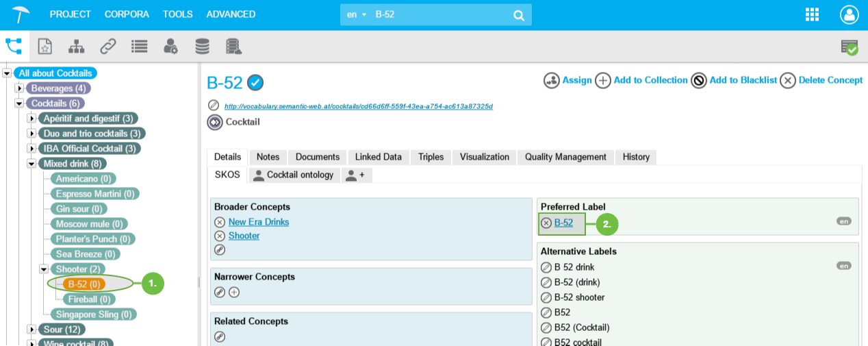This screenshot has height=346, width=868.
Task: Expand the Beverages tree node
Action: point(19,88)
